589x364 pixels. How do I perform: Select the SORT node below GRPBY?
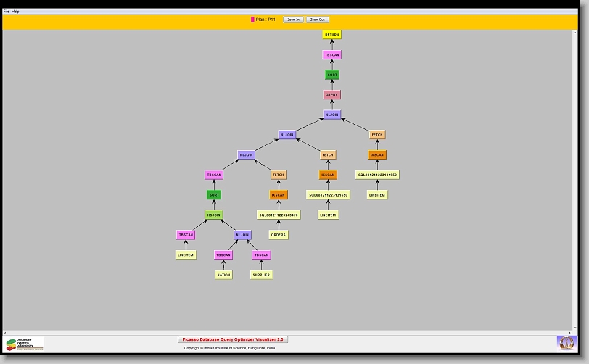point(331,75)
